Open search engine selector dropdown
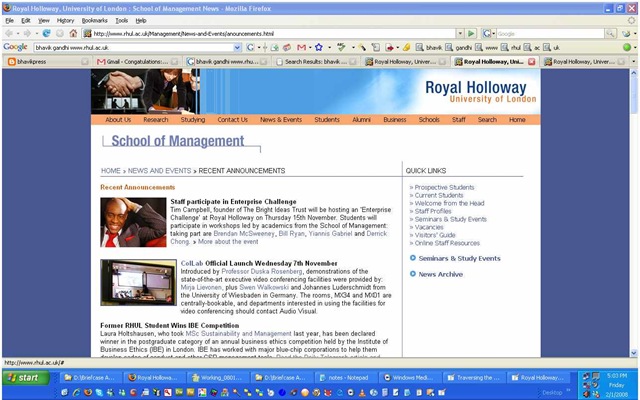 click(493, 33)
